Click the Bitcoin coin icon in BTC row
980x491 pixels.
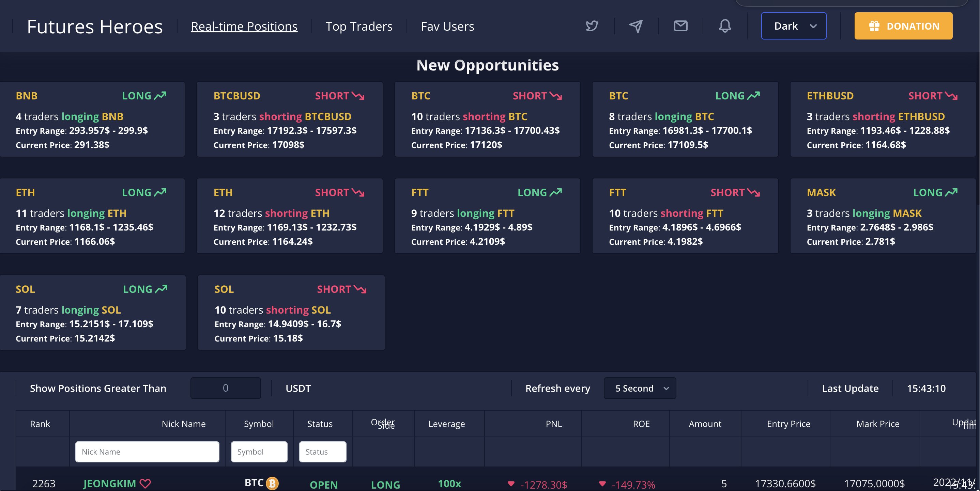click(272, 483)
